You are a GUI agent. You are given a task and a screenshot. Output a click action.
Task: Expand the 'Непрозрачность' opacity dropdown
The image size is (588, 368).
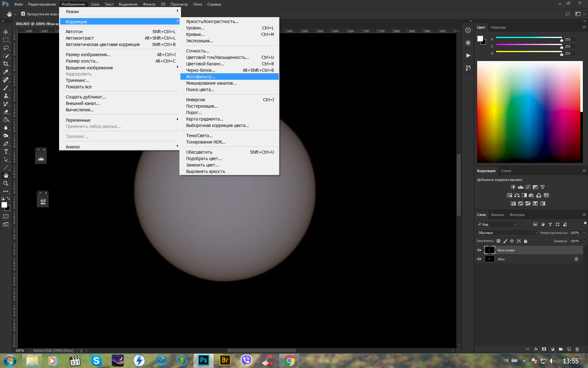(584, 233)
